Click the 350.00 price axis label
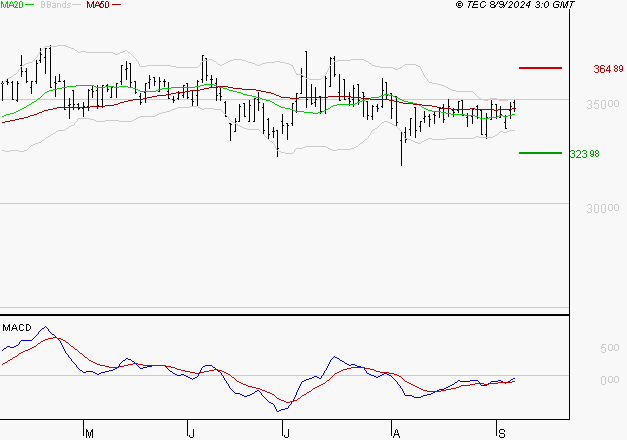Screen dimensions: 627x440 coord(603,104)
